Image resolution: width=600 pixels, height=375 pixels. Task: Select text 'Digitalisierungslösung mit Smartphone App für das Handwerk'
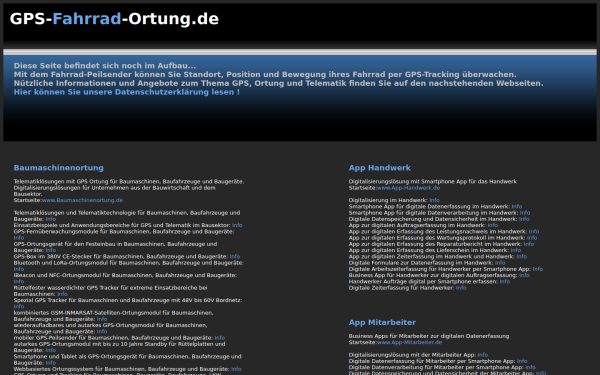(432, 182)
